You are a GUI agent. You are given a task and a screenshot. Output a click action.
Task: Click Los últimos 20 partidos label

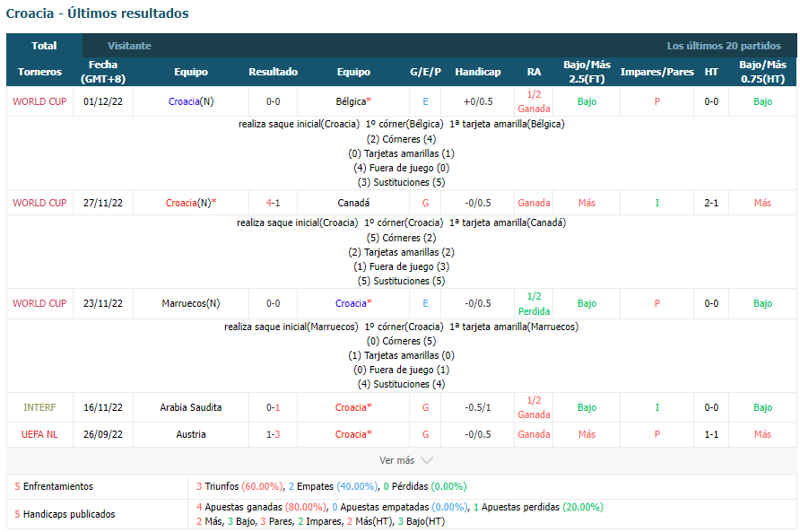[x=724, y=46]
